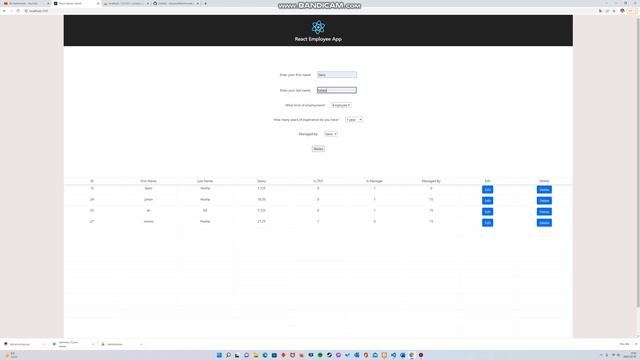Open the Managed by dropdown
The image size is (640, 360).
coord(331,134)
